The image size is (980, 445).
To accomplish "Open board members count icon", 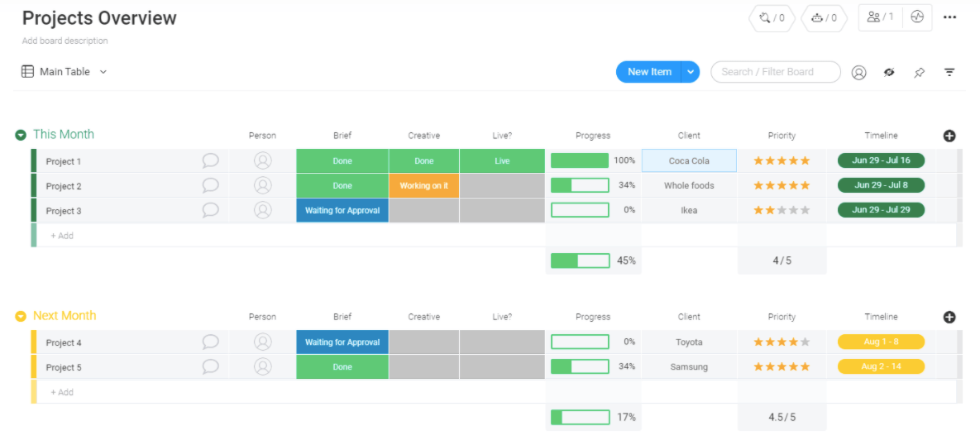I will pos(880,17).
